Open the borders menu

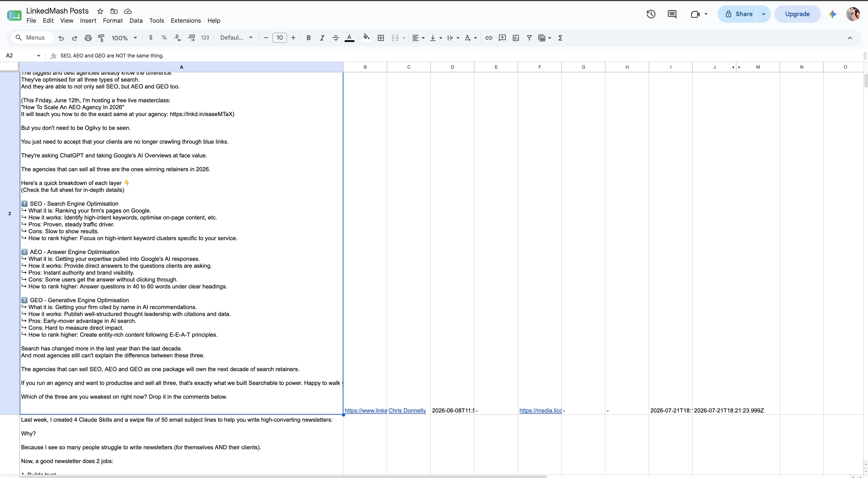[x=381, y=38]
